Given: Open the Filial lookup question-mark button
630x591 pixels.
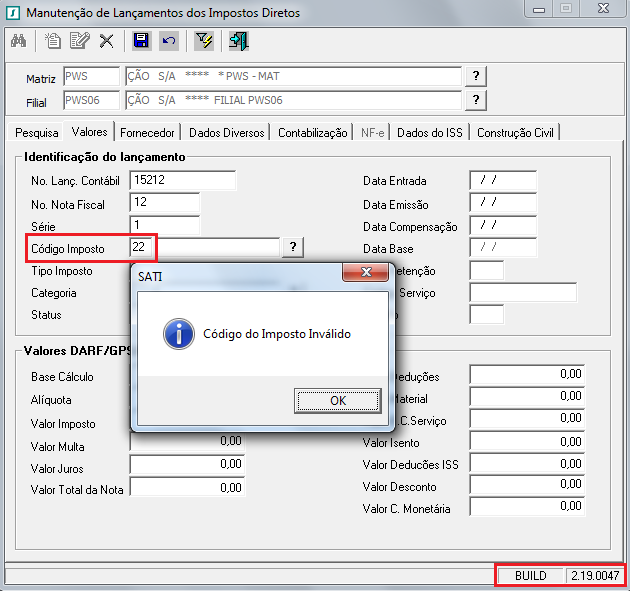Looking at the screenshot, I should click(477, 100).
